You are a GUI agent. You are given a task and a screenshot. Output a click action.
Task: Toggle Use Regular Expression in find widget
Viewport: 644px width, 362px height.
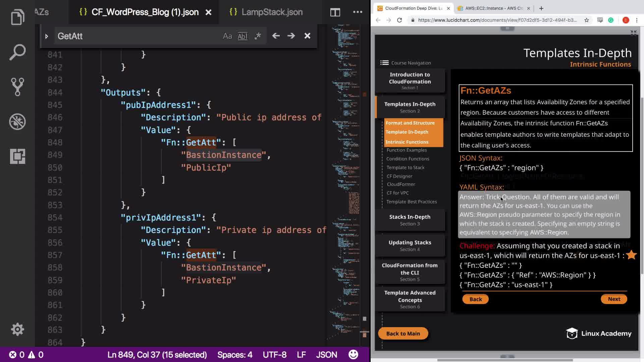[x=258, y=36]
